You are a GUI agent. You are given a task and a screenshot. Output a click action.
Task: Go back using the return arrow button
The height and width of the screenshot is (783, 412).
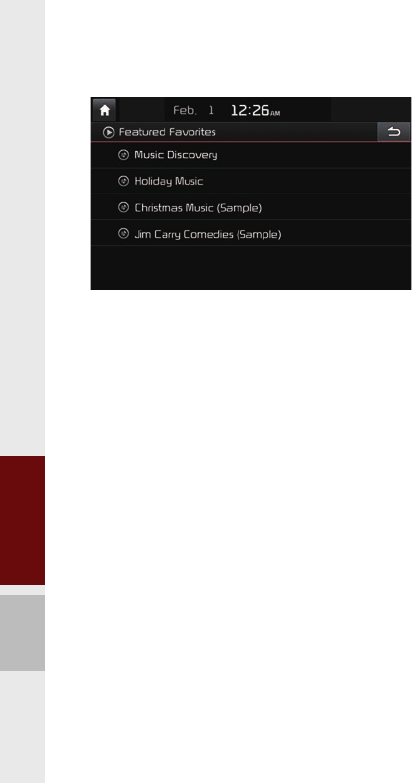coord(394,132)
